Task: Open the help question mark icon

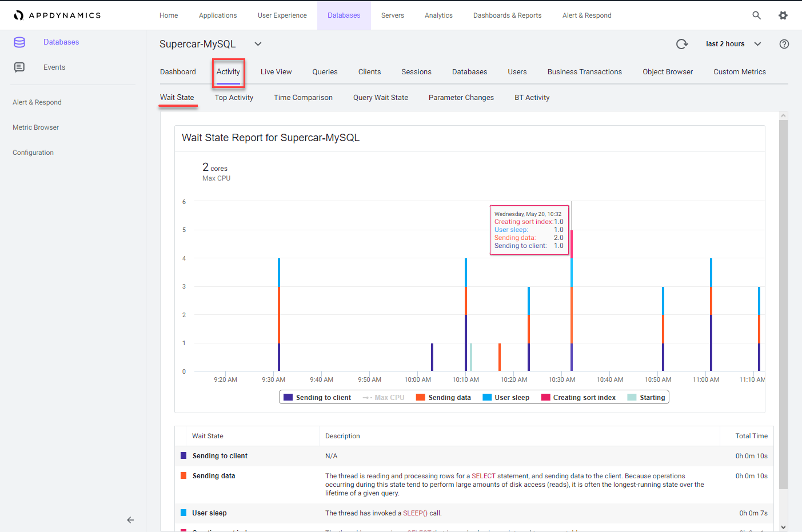Action: 784,44
